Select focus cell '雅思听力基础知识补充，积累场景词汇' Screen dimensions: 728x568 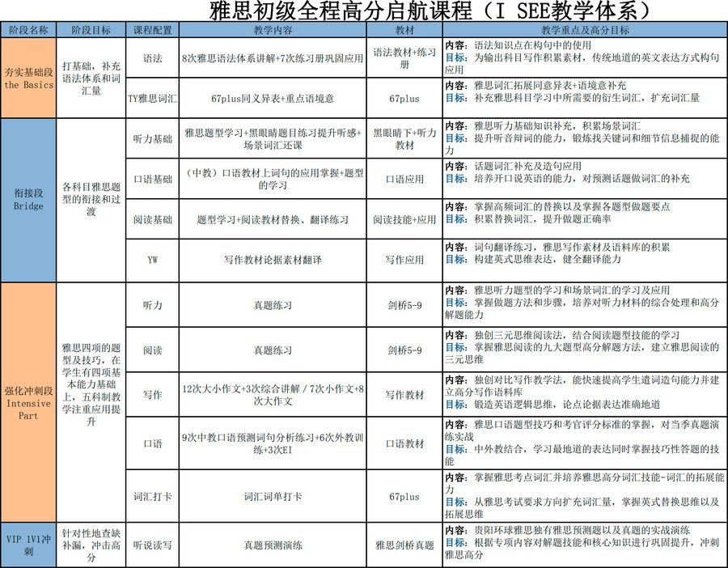[585, 138]
